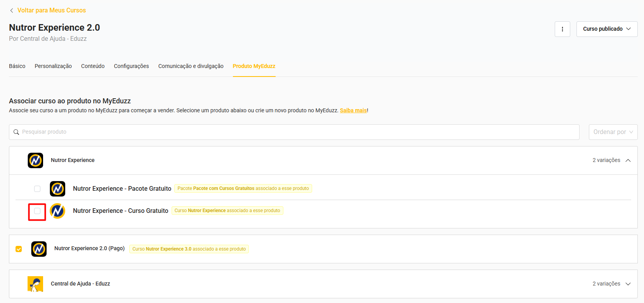Viewport: 644px width, 303px height.
Task: Open the three-dot more options menu
Action: (562, 29)
